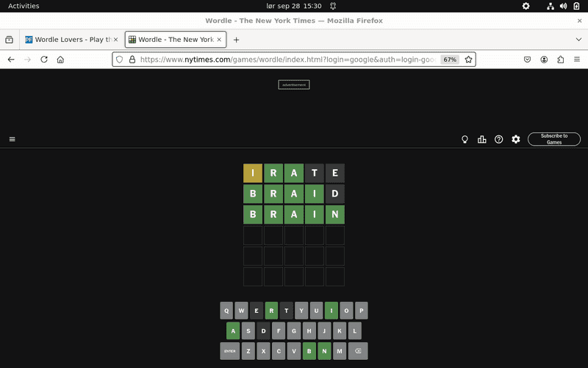Open the Wordle hamburger menu
This screenshot has width=588, height=368.
click(x=12, y=139)
